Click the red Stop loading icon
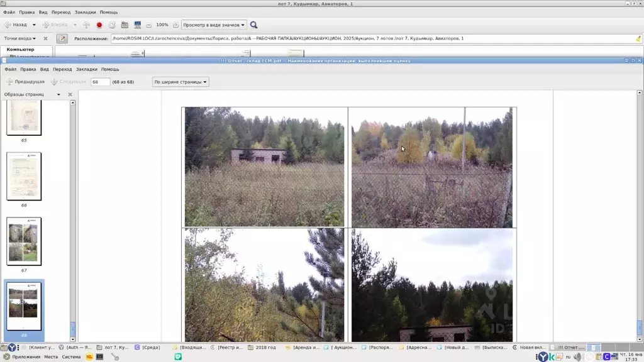 coord(99,25)
